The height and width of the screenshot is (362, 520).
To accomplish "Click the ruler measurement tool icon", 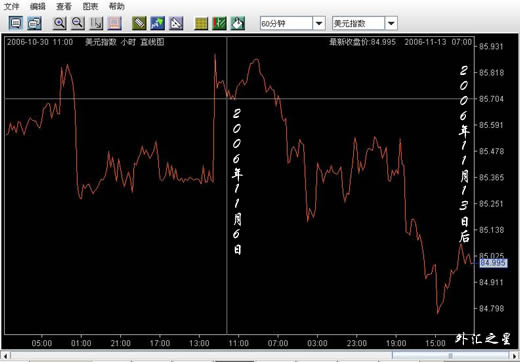I will pos(139,23).
